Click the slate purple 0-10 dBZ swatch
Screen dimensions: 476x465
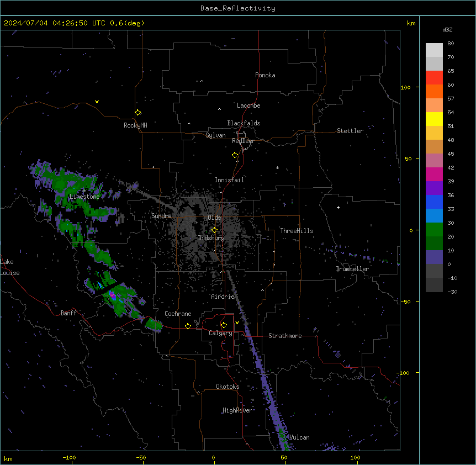[x=434, y=257]
